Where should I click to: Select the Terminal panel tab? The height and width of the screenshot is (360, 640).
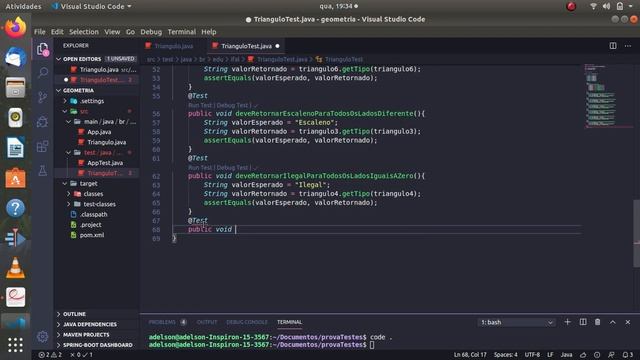click(x=289, y=322)
